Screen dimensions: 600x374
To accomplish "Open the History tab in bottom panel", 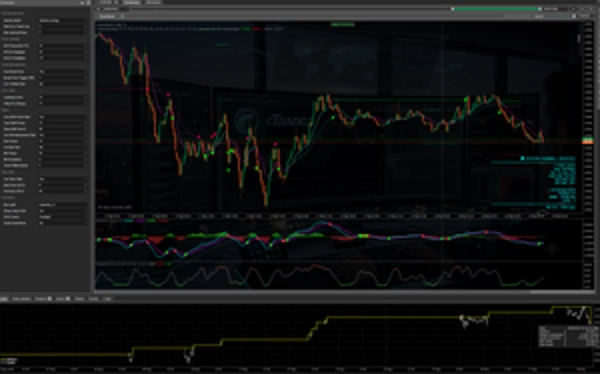I will pyautogui.click(x=79, y=299).
